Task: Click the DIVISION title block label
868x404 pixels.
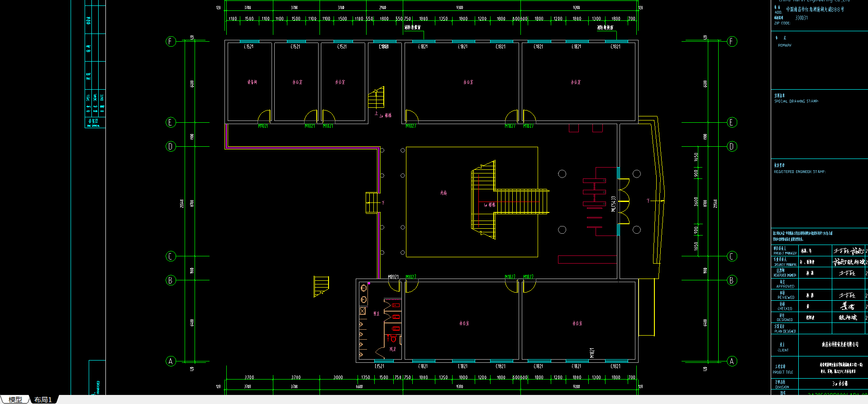Action: (782, 387)
